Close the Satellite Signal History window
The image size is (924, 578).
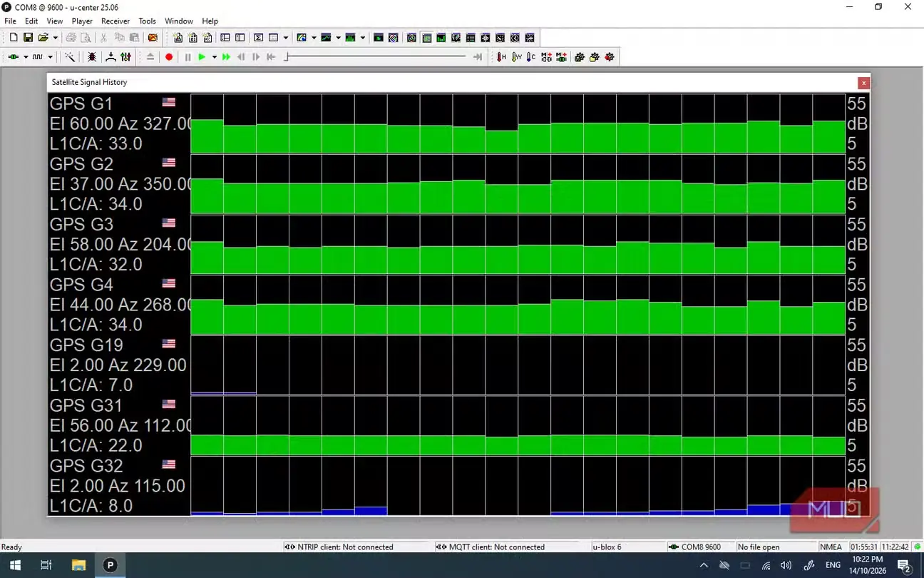pyautogui.click(x=863, y=83)
